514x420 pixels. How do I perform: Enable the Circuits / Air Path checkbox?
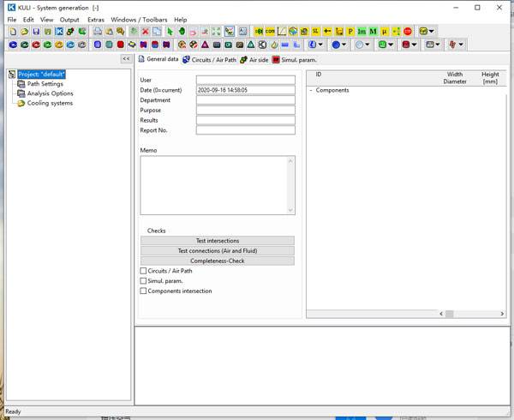(143, 271)
